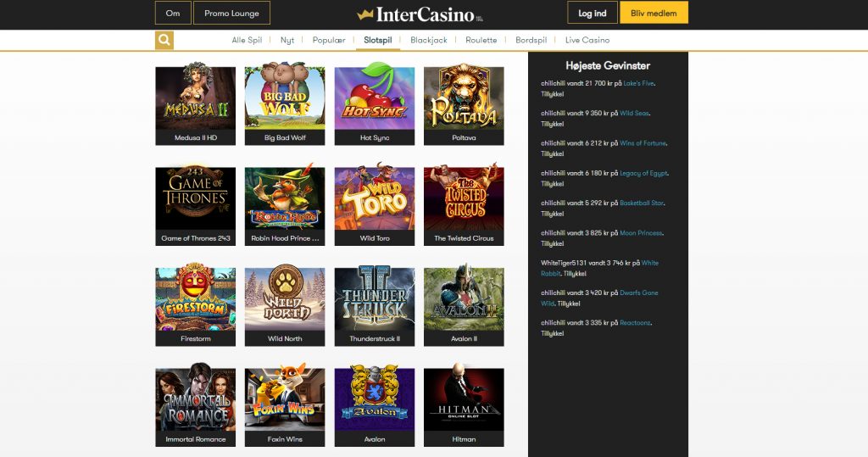Follow the Wins of Fortune link
Screen dimensions: 868x457
coord(643,143)
